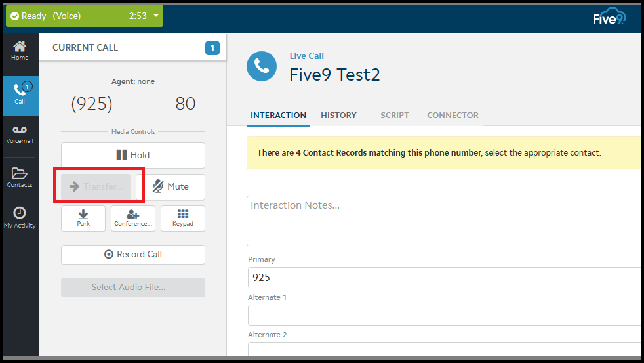Select the Call icon in sidebar
The height and width of the screenshot is (363, 644).
coord(20,94)
